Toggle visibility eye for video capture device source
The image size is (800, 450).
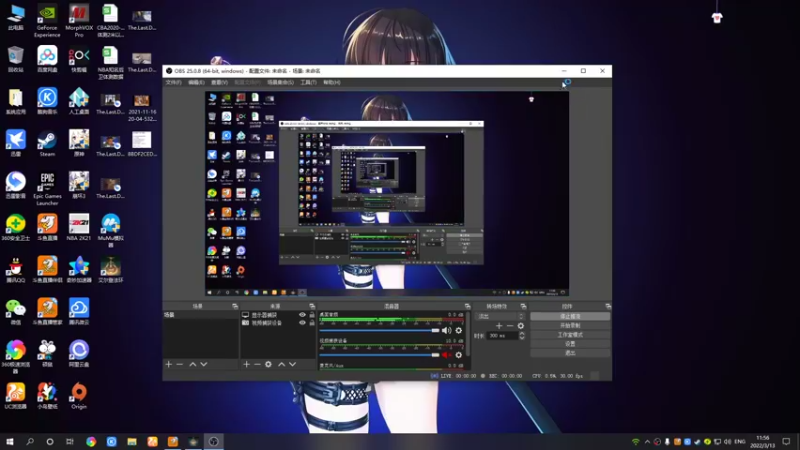click(x=302, y=322)
